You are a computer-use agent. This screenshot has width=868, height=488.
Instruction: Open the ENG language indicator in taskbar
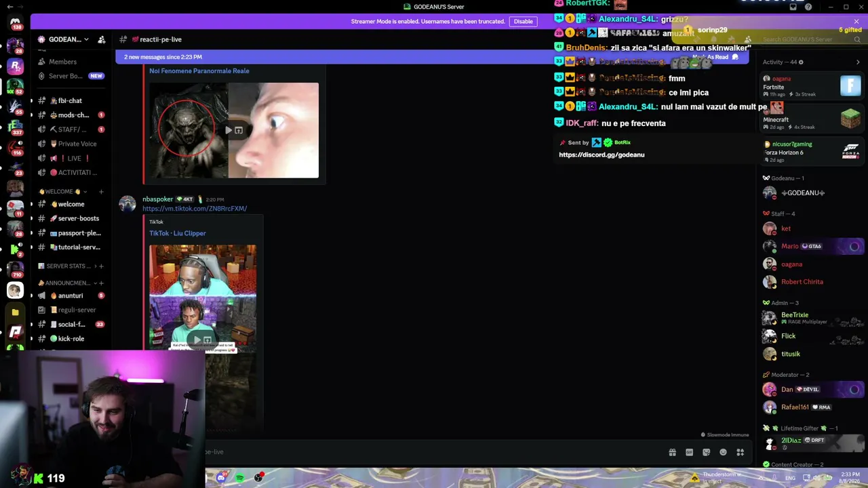click(791, 478)
